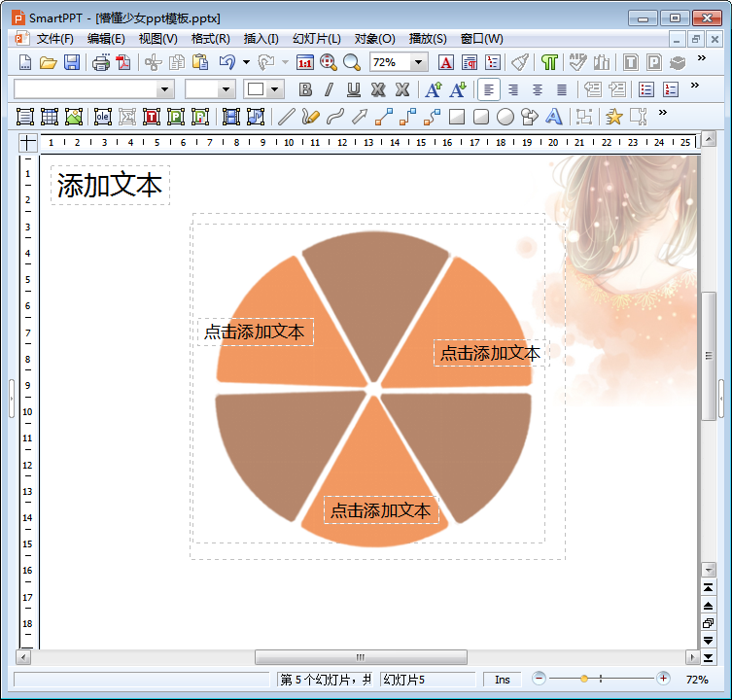
Task: Jump to last slide button
Action: tap(709, 658)
